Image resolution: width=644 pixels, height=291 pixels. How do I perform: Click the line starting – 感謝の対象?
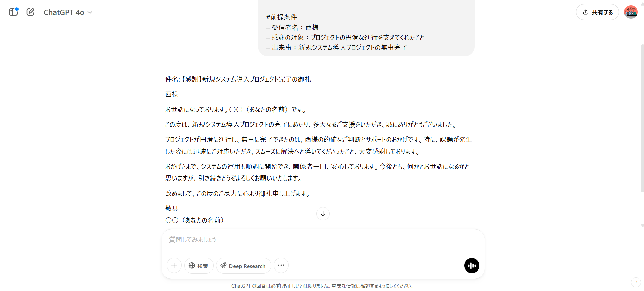(345, 37)
